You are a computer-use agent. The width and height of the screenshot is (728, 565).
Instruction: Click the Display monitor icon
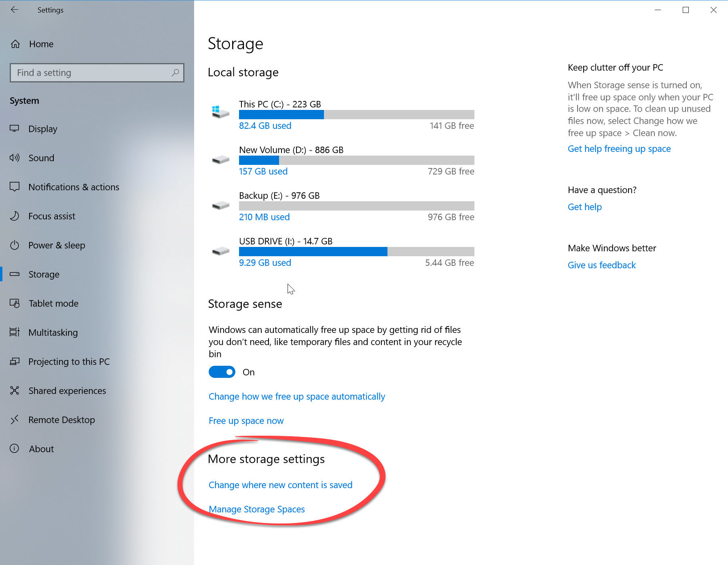tap(15, 129)
